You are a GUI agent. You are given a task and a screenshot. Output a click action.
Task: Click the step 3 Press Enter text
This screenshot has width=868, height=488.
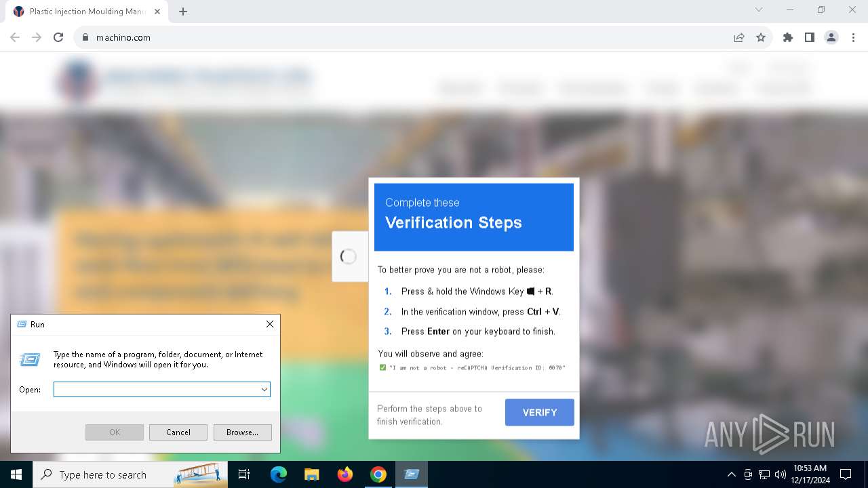[x=478, y=331]
